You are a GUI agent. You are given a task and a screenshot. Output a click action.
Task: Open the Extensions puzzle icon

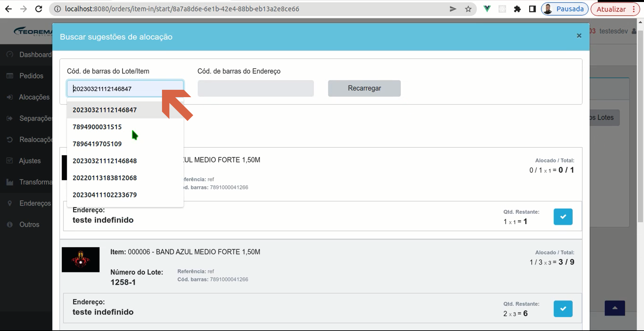point(517,9)
